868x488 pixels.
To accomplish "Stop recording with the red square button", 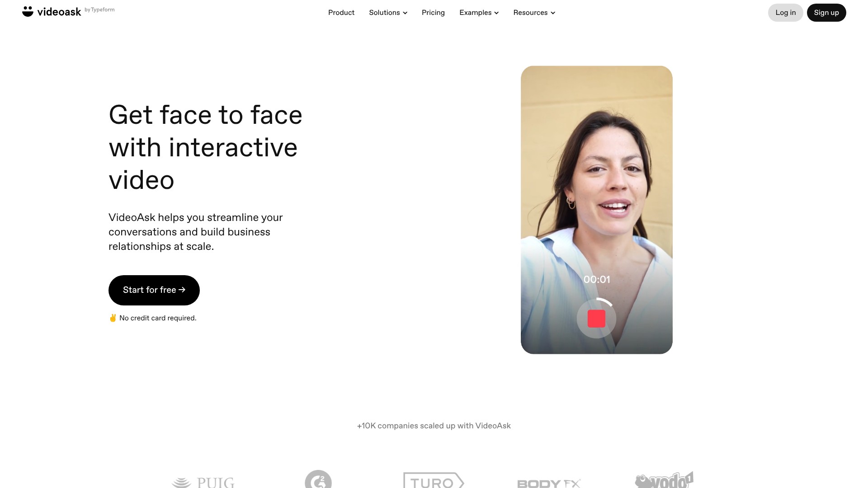I will [596, 319].
